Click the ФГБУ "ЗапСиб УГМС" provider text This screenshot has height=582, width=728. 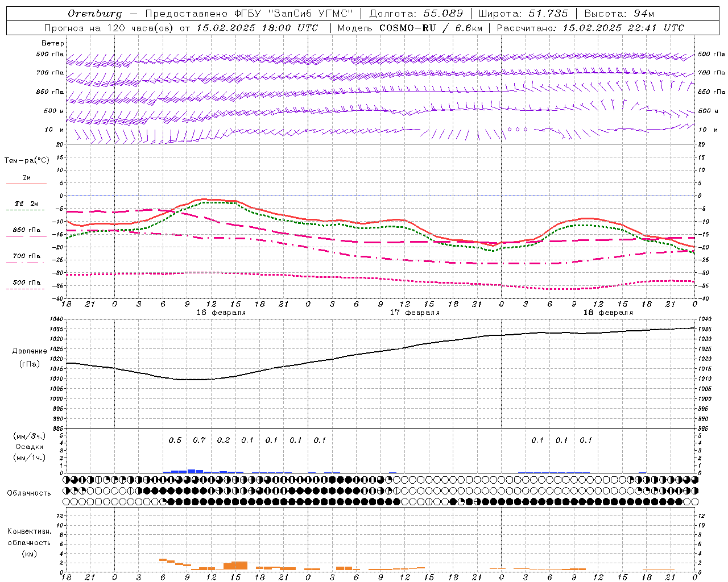pyautogui.click(x=293, y=14)
